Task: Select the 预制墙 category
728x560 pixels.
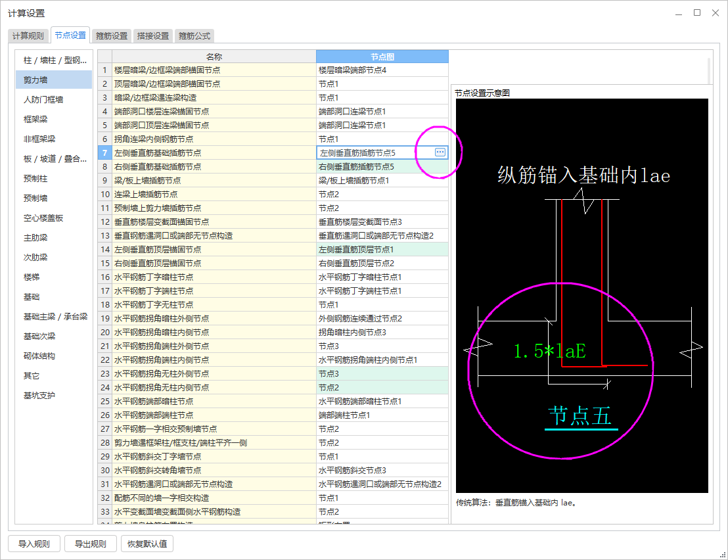Action: (55, 198)
